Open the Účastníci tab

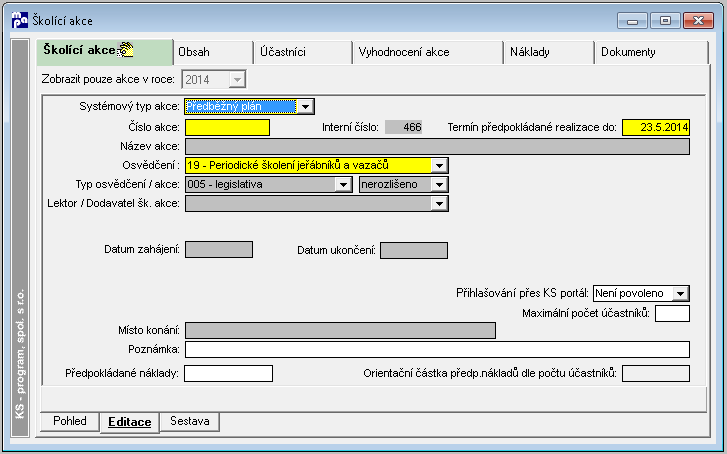coord(303,52)
